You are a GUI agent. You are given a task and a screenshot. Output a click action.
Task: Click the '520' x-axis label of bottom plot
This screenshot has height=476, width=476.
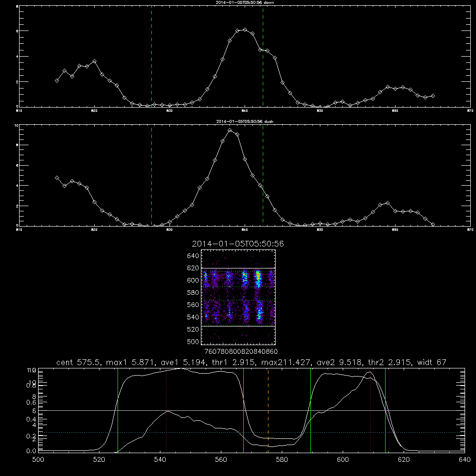[x=99, y=460]
